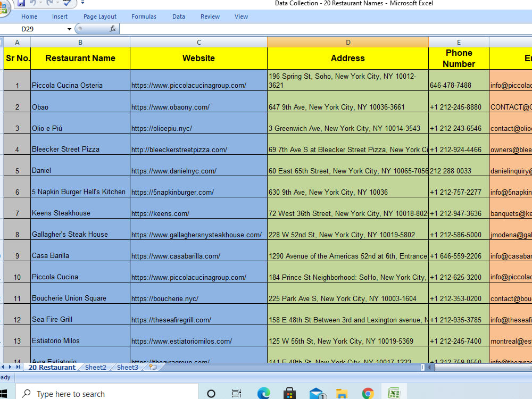Click the last-sheet navigation arrow
The image size is (532, 399).
pos(18,367)
